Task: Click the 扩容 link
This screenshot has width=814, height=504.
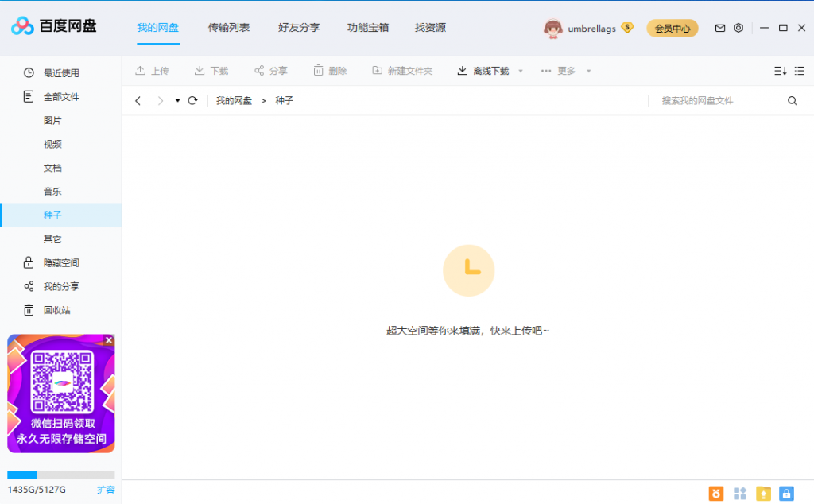Action: coord(106,490)
